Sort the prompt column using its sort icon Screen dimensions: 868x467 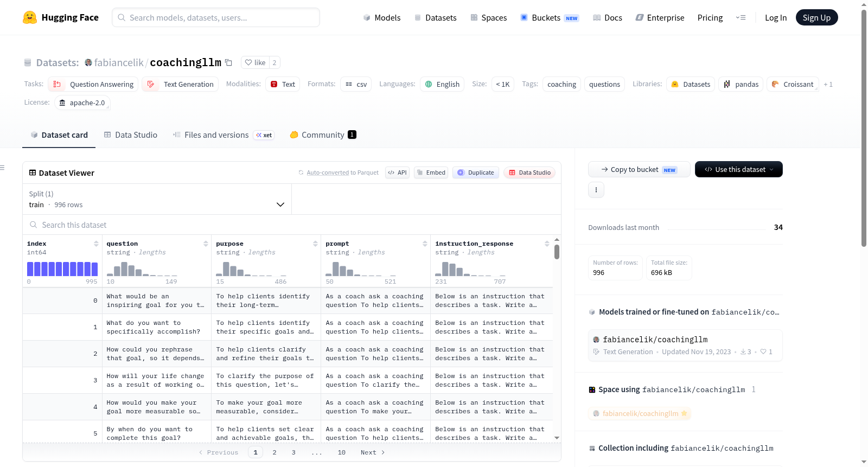tap(425, 244)
